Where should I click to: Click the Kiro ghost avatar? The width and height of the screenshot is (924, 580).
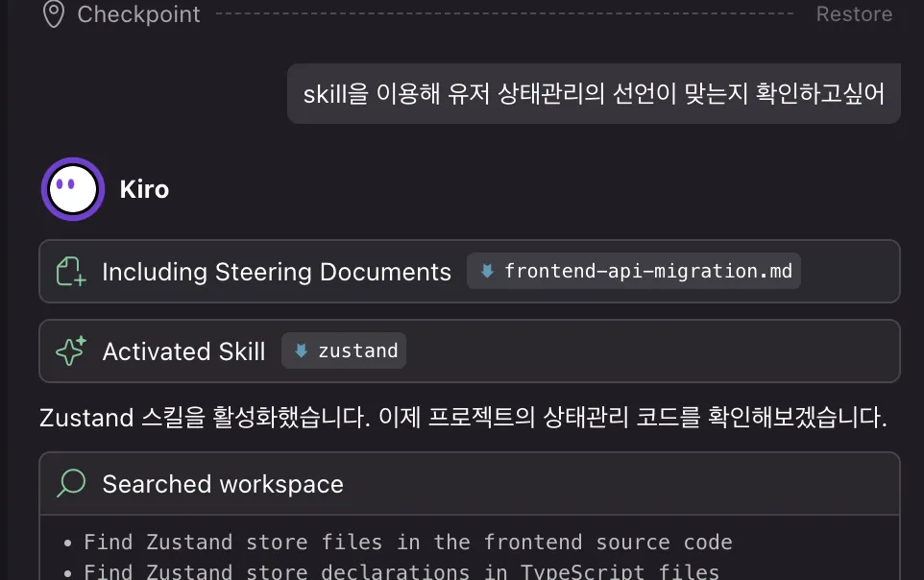pos(73,189)
